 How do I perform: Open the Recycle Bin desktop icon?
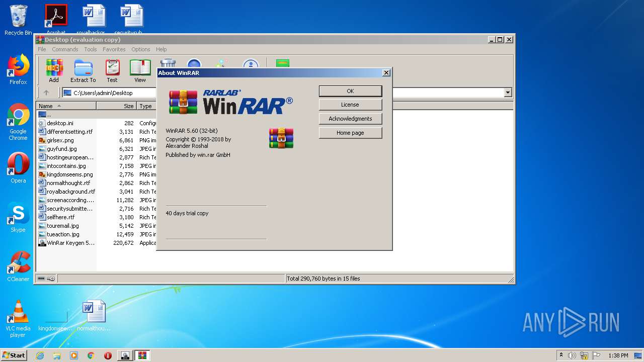(x=18, y=20)
